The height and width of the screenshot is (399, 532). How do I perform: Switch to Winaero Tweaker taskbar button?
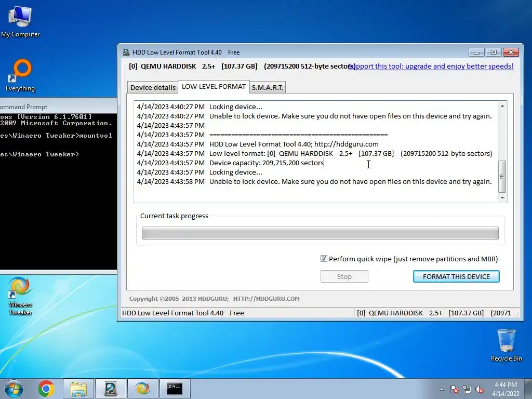coord(142,389)
